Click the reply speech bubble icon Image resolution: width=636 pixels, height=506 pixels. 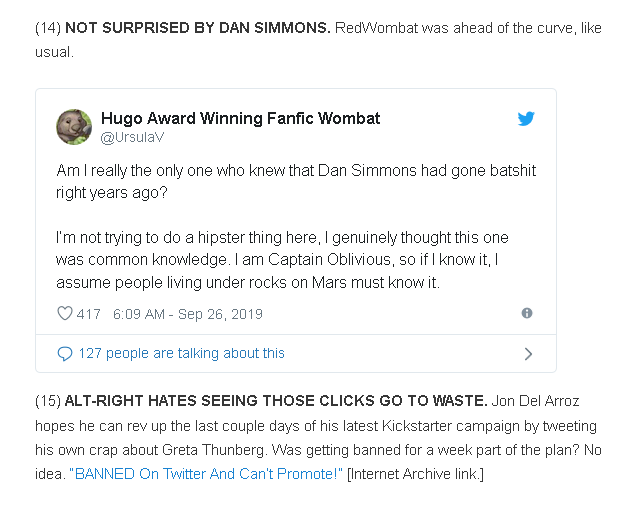[65, 353]
